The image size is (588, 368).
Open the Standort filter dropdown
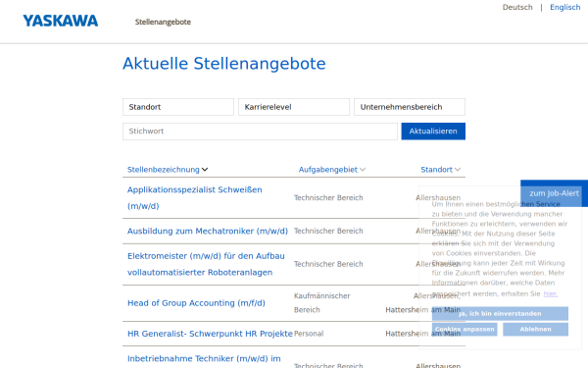[178, 107]
